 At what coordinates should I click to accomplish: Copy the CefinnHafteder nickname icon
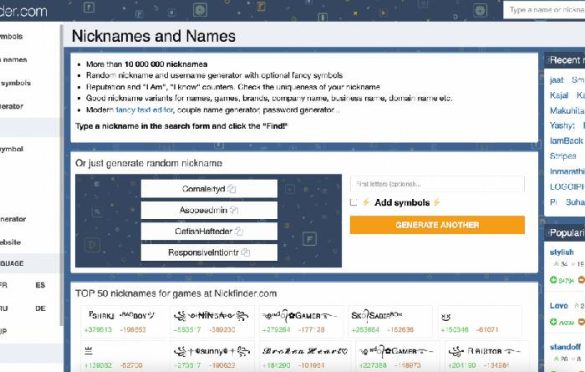(x=239, y=231)
